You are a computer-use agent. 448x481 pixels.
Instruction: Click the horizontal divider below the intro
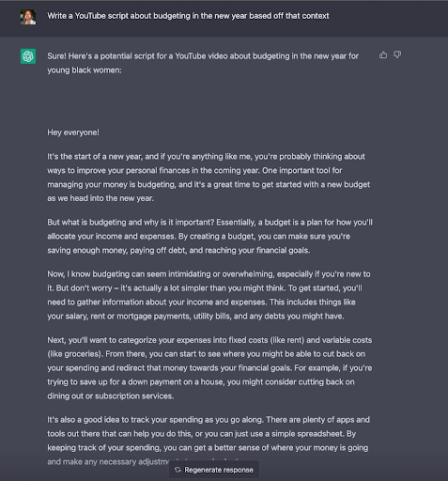tap(209, 101)
